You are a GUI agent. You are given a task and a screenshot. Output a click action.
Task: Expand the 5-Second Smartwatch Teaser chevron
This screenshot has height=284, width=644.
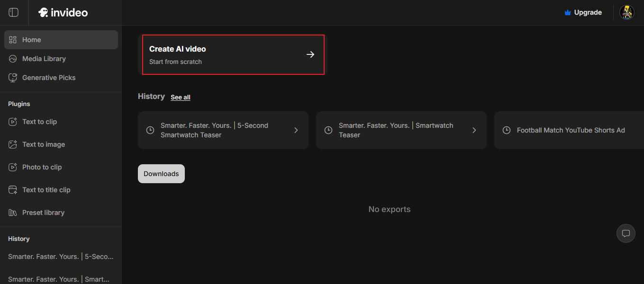point(296,130)
